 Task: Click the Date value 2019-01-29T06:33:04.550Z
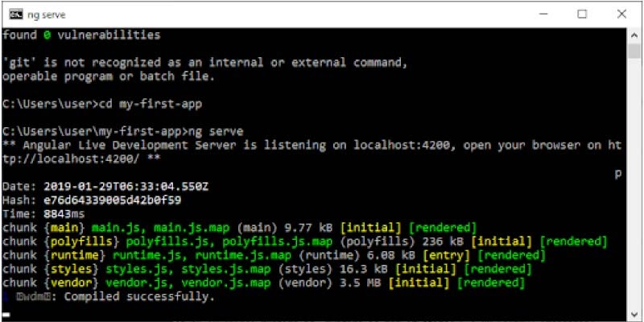[x=126, y=187]
